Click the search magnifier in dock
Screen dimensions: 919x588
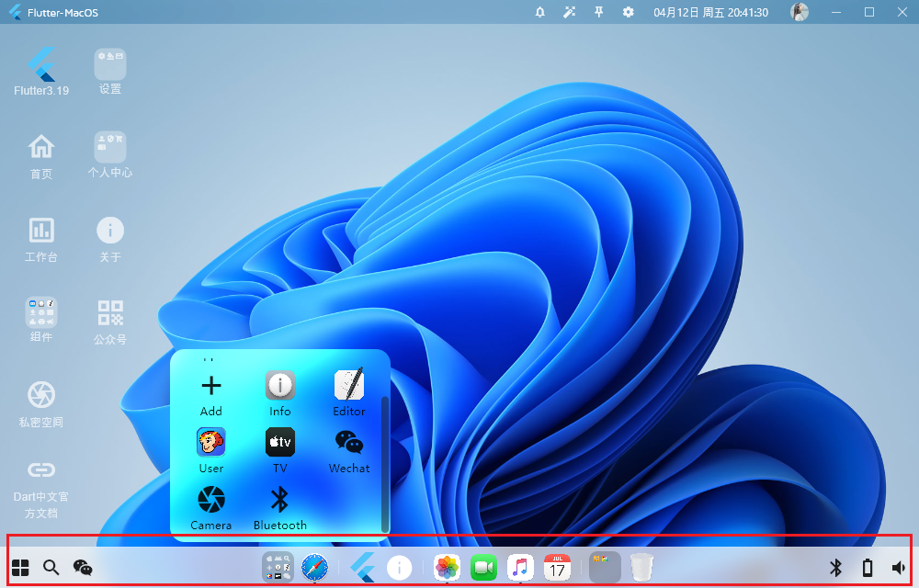[x=51, y=568]
